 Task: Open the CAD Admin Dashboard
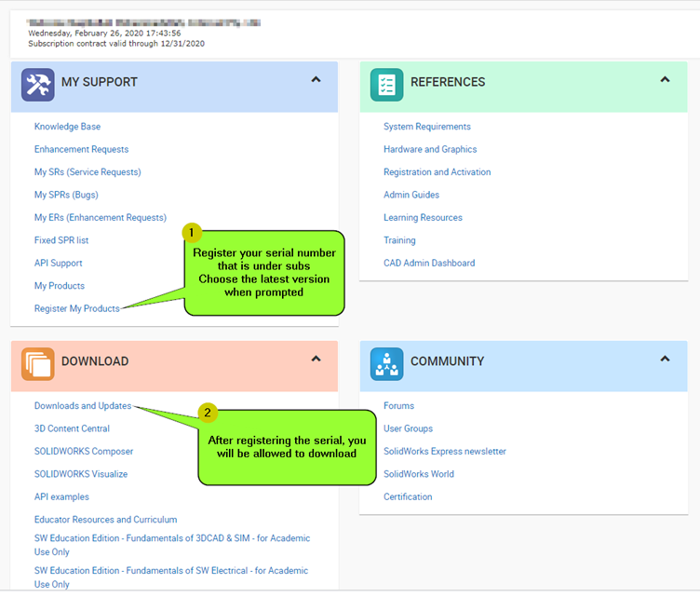[x=429, y=263]
